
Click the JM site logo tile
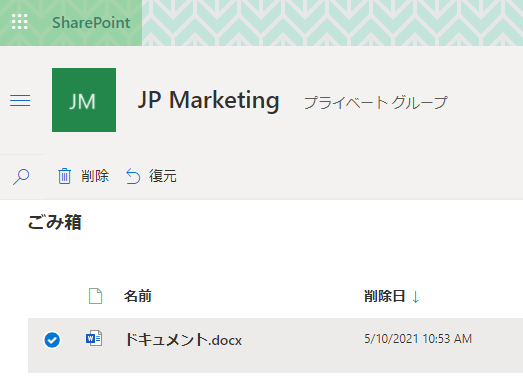pyautogui.click(x=84, y=100)
